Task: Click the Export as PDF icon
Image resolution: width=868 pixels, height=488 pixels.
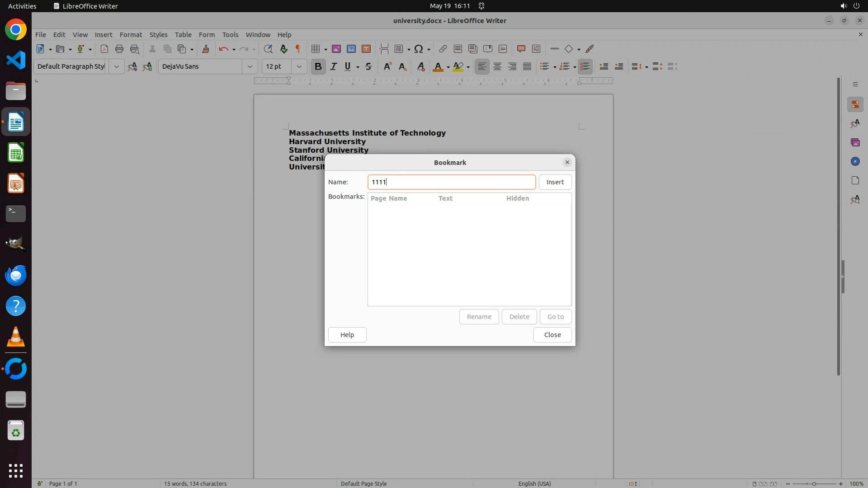Action: [x=104, y=49]
